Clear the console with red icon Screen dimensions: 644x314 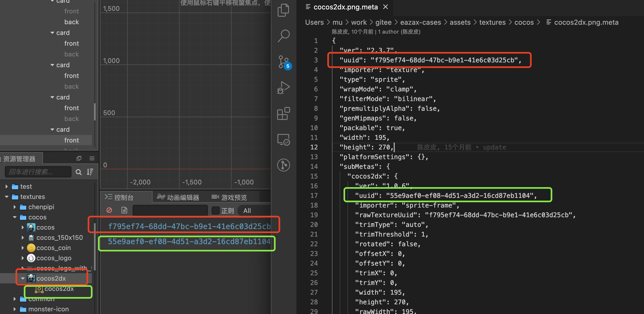point(109,210)
